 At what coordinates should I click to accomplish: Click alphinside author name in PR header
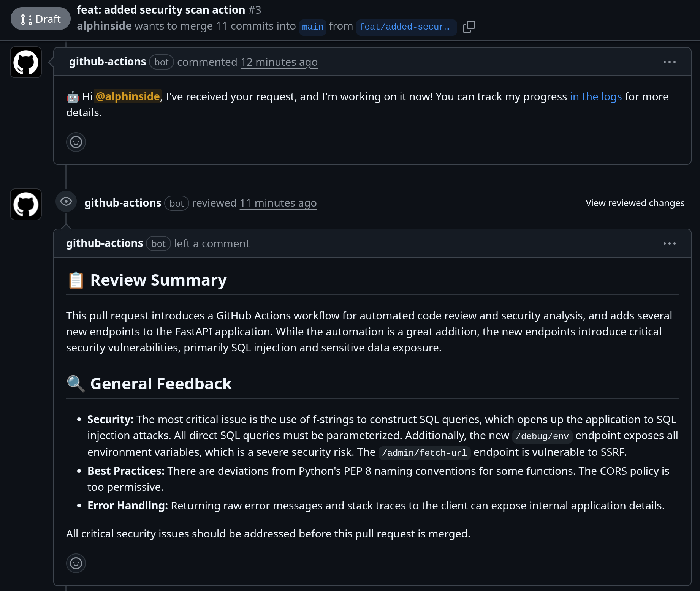(x=104, y=26)
